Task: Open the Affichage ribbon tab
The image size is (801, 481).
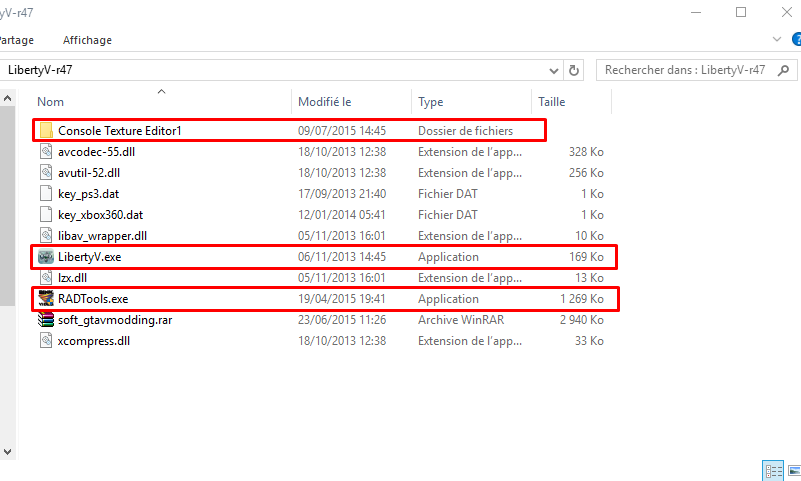Action: point(87,40)
